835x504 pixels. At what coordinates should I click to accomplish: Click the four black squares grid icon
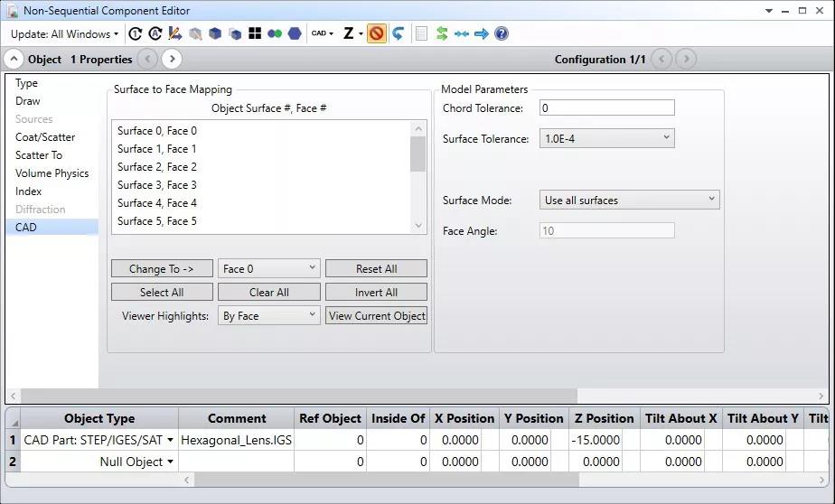255,34
